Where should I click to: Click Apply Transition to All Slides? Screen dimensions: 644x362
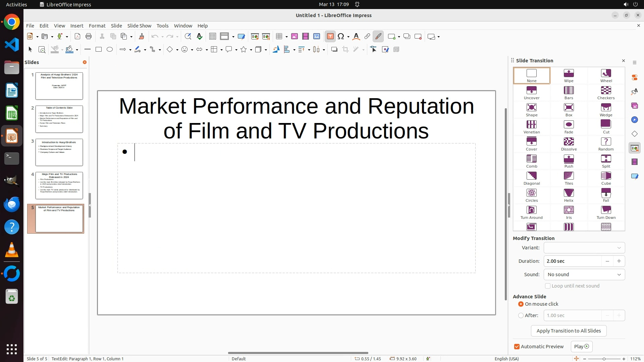[569, 331]
